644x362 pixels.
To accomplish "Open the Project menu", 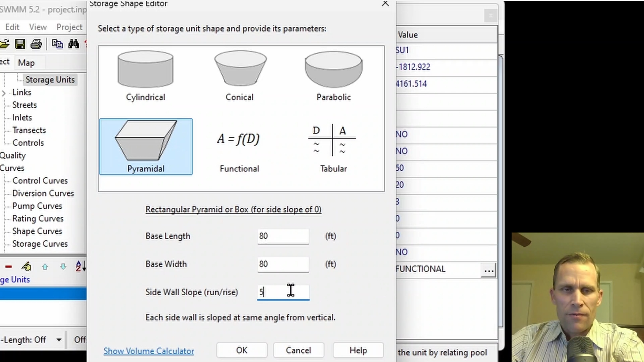I will (x=69, y=27).
